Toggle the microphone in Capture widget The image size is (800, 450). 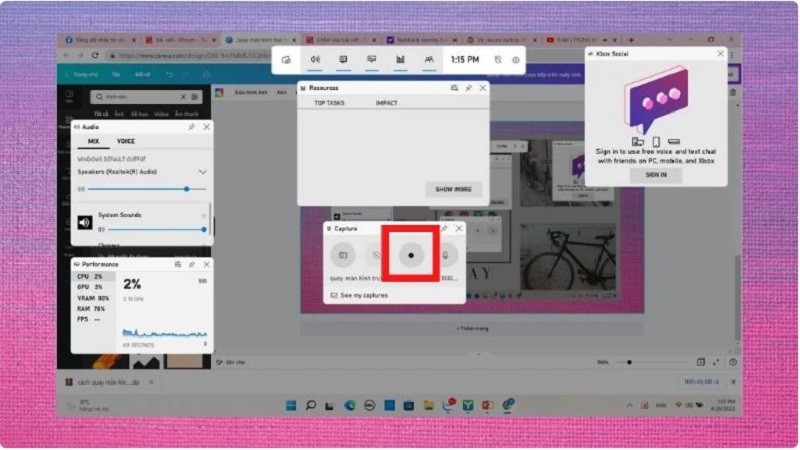click(446, 256)
